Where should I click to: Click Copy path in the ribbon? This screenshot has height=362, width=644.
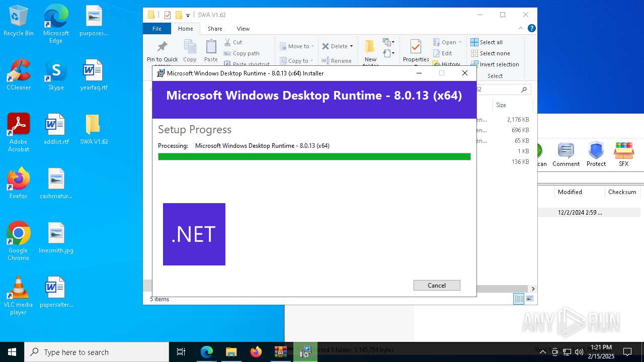(242, 53)
